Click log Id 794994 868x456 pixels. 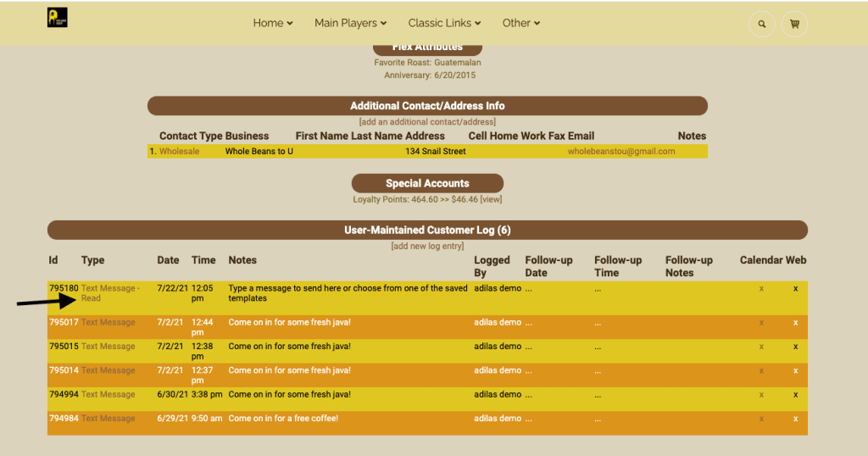coord(64,395)
